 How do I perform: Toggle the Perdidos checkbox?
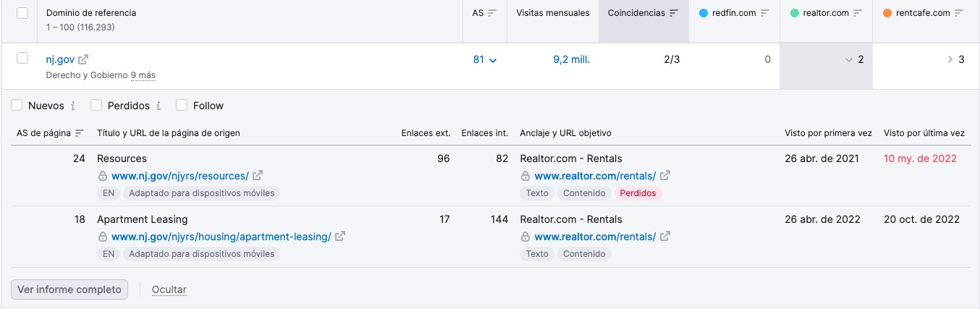(96, 106)
